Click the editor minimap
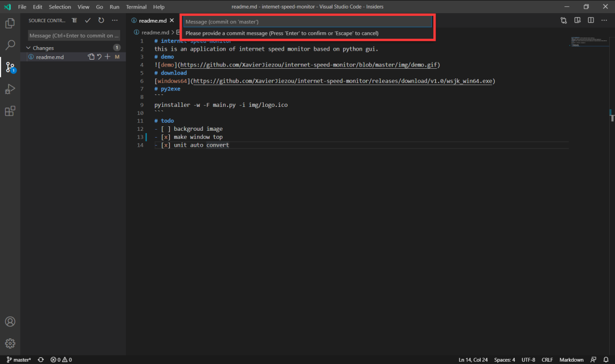The image size is (615, 364). click(589, 41)
